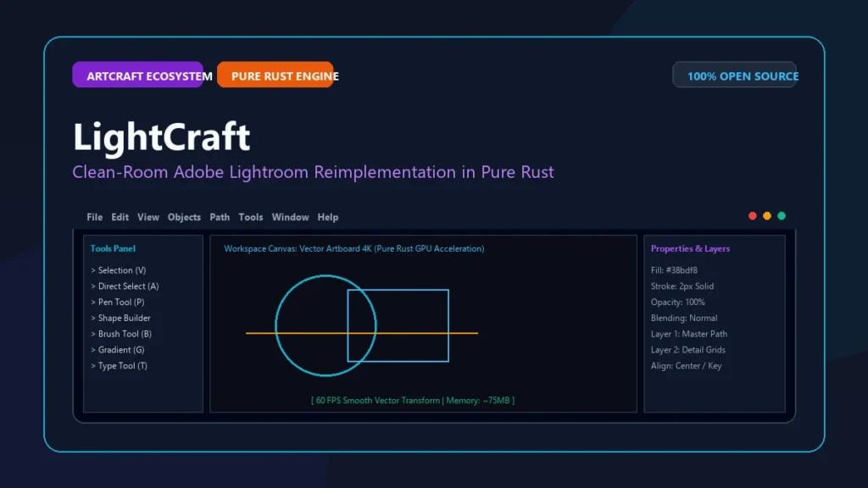Viewport: 868px width, 488px height.
Task: Click the 100% Open Source badge
Action: pos(735,75)
